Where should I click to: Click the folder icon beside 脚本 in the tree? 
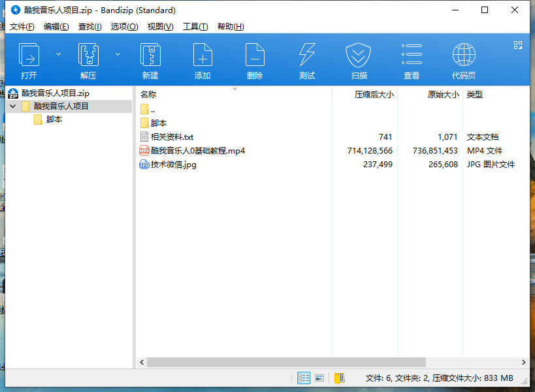[x=38, y=120]
